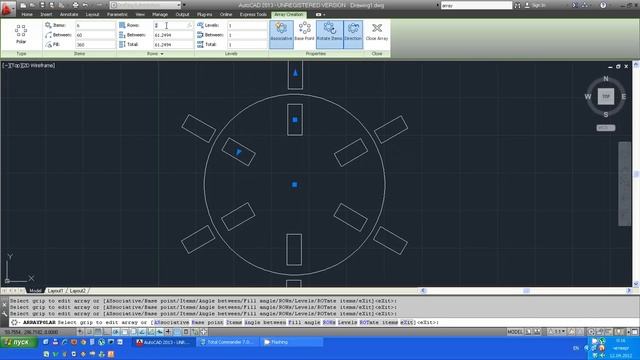Click the blue triangle grip on lower-left rotated rectangle
This screenshot has height=360, width=640.
click(239, 152)
